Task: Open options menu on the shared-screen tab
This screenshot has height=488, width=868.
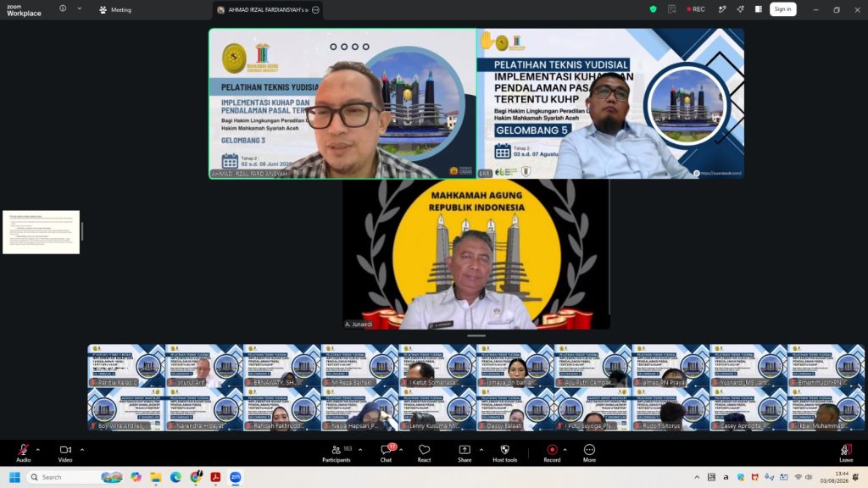Action: [x=315, y=10]
